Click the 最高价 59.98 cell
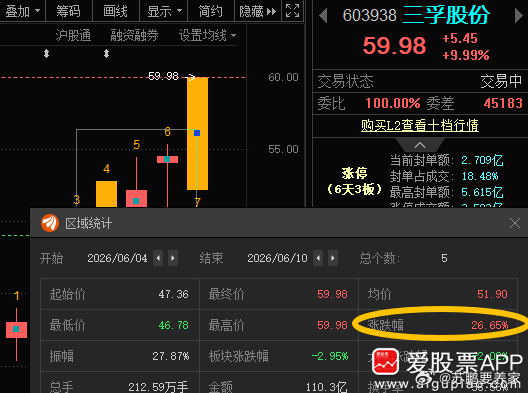This screenshot has height=393, width=528. coord(279,325)
